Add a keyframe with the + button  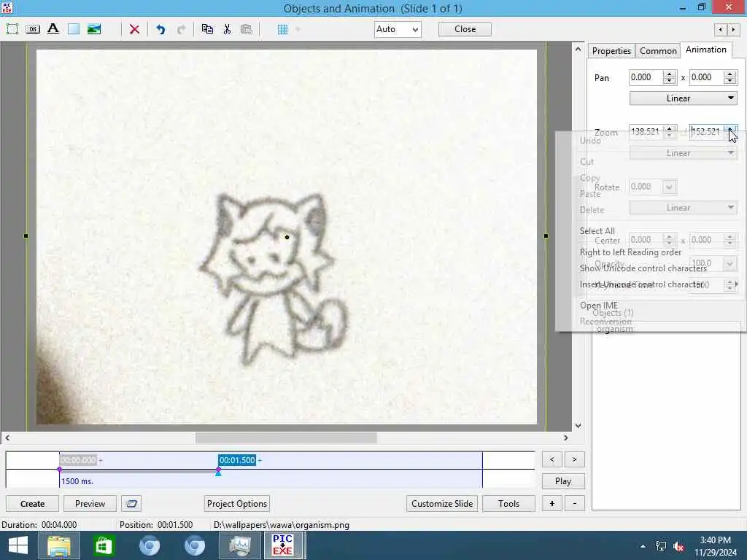point(552,503)
